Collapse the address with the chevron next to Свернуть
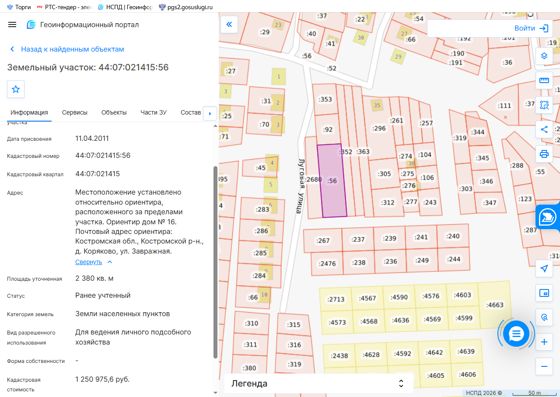The image size is (560, 397). tap(110, 262)
